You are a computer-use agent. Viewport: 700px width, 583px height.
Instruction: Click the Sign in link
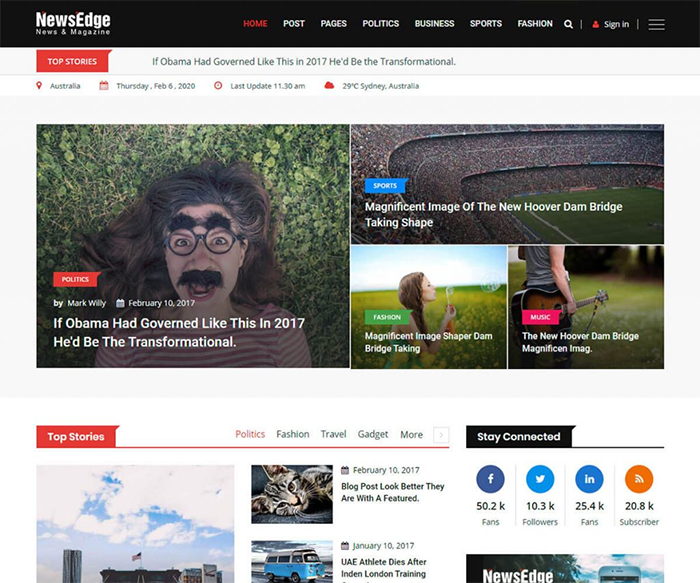click(x=611, y=24)
